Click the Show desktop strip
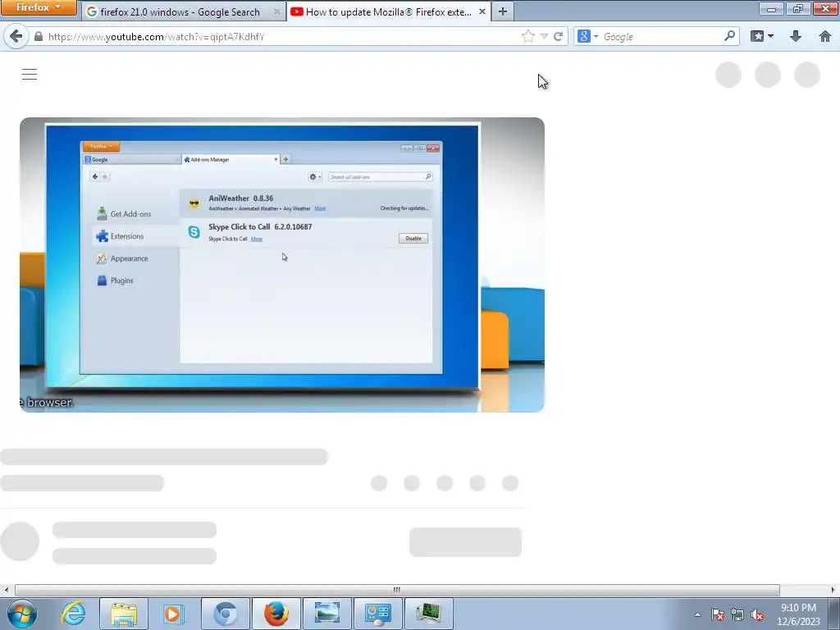Screen dimensions: 840x630 click(834, 614)
